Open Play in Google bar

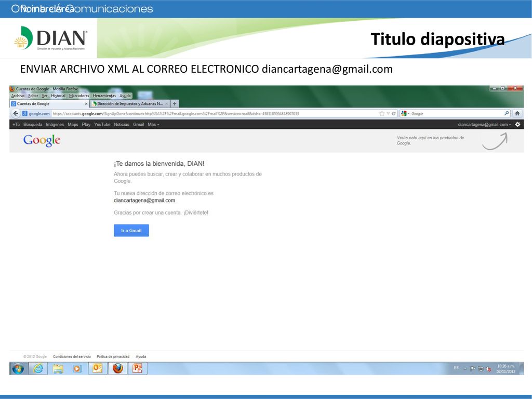pyautogui.click(x=86, y=125)
